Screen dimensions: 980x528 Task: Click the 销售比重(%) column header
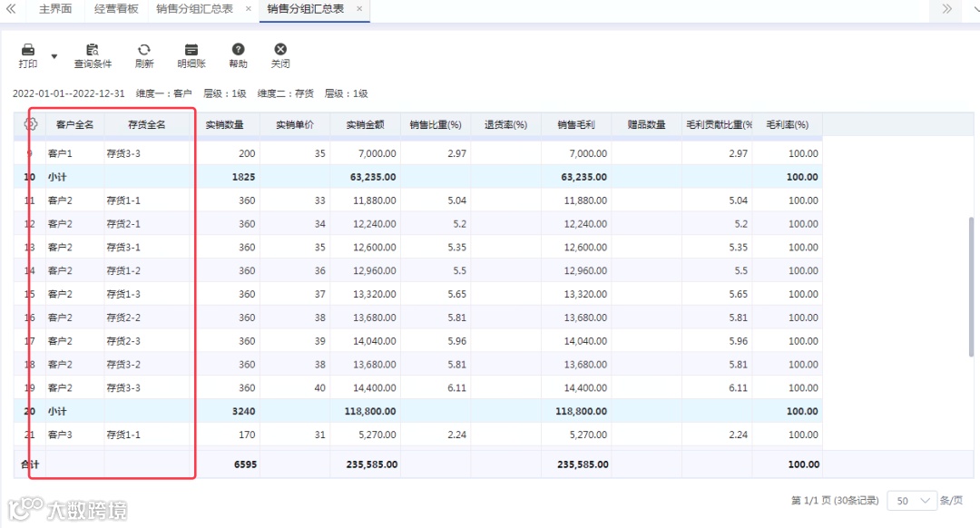click(x=436, y=124)
